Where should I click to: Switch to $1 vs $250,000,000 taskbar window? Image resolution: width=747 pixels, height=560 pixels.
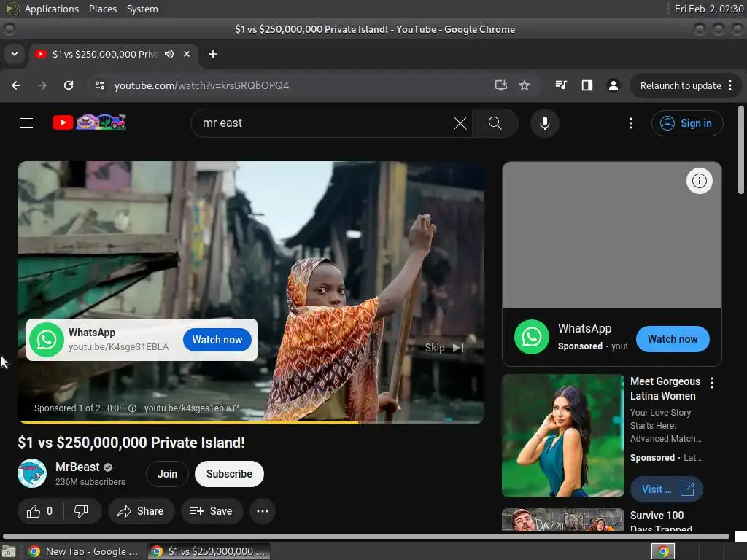[209, 551]
